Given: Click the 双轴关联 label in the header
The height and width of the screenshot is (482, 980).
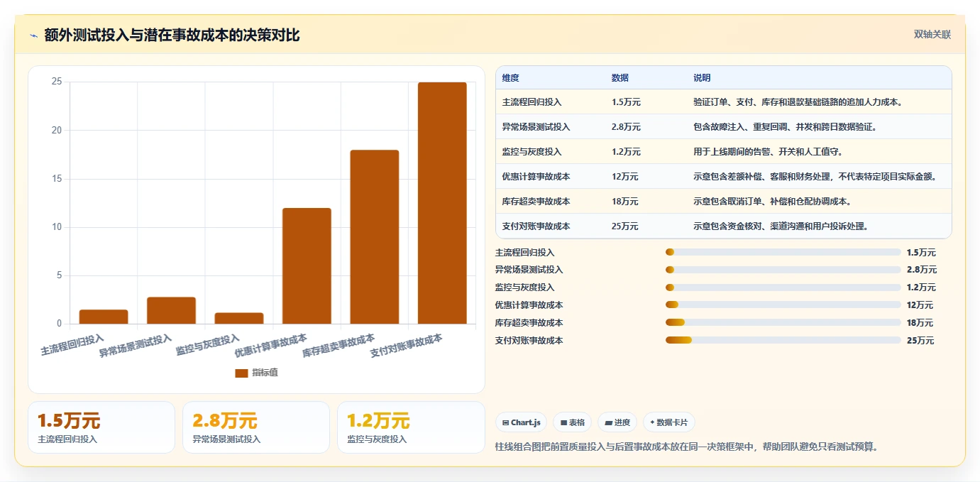Looking at the screenshot, I should [932, 34].
